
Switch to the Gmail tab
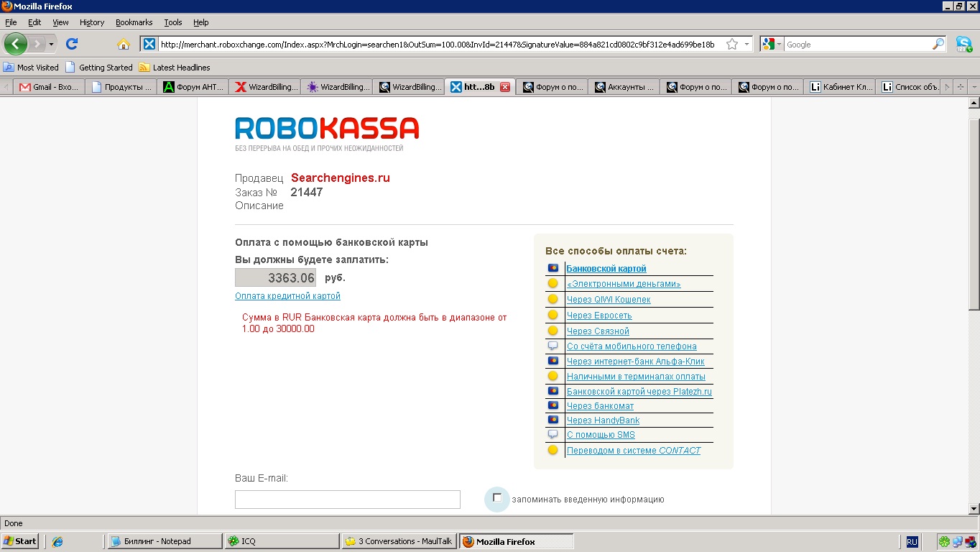49,87
